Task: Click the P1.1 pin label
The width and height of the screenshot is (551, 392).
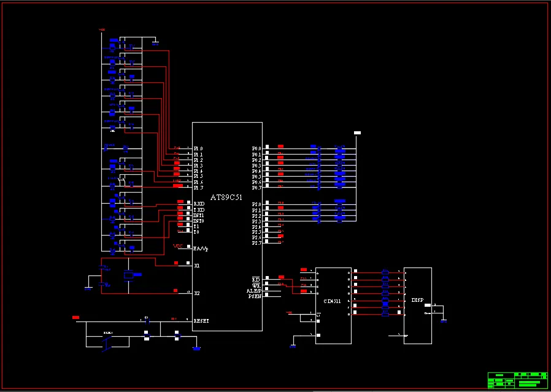Action: pyautogui.click(x=199, y=155)
